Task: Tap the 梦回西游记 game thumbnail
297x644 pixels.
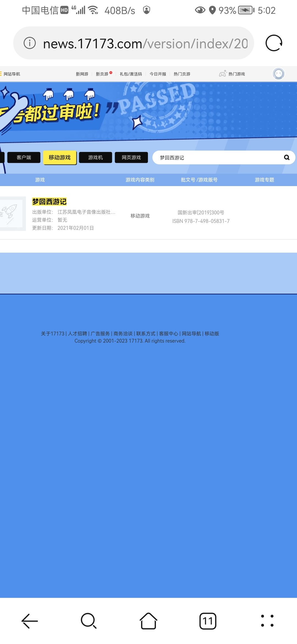Action: [x=13, y=214]
